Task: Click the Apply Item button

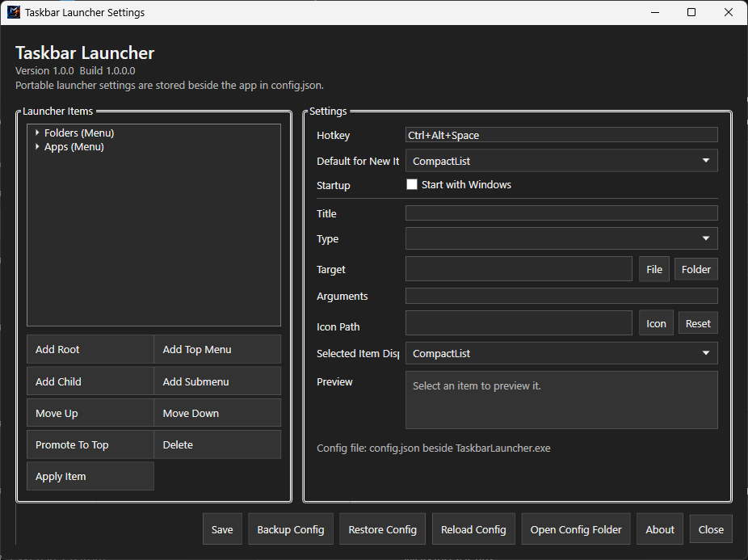Action: pos(90,476)
